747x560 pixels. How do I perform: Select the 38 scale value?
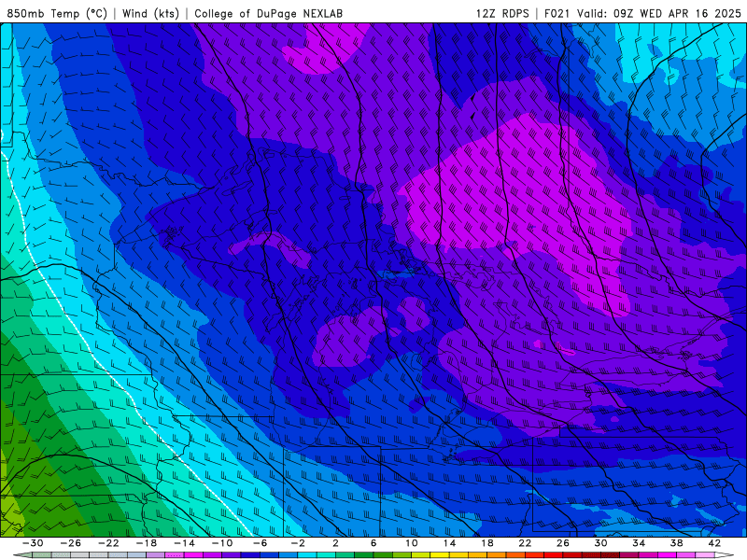(x=676, y=543)
